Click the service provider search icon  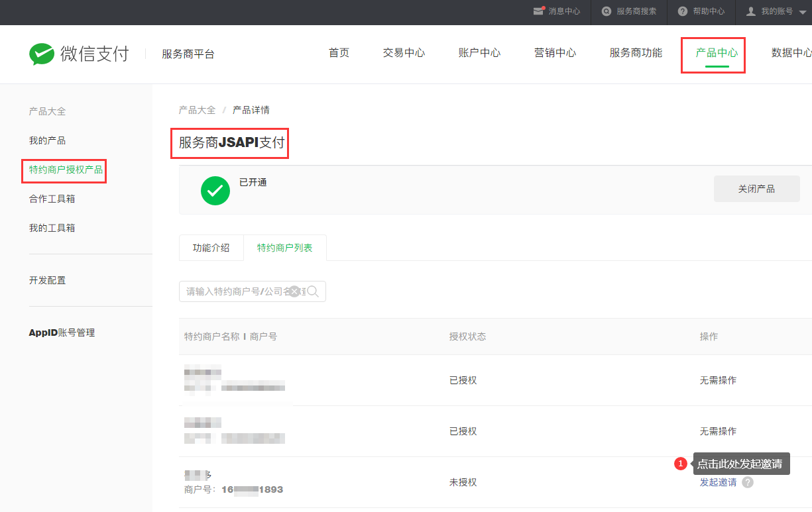(x=606, y=11)
